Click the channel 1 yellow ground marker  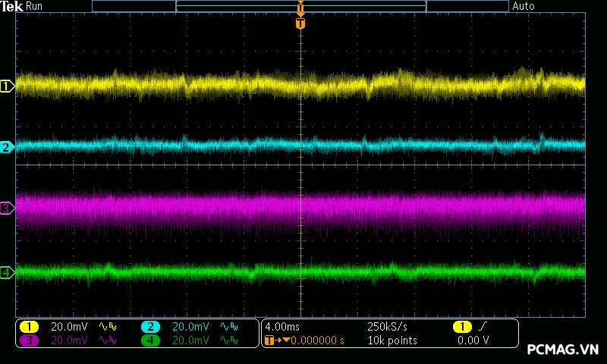click(x=6, y=86)
